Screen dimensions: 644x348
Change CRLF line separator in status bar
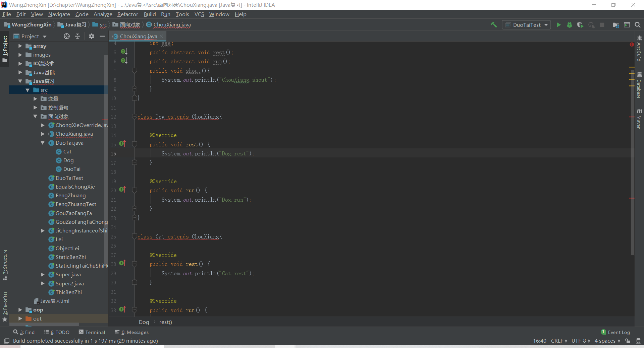(559, 341)
